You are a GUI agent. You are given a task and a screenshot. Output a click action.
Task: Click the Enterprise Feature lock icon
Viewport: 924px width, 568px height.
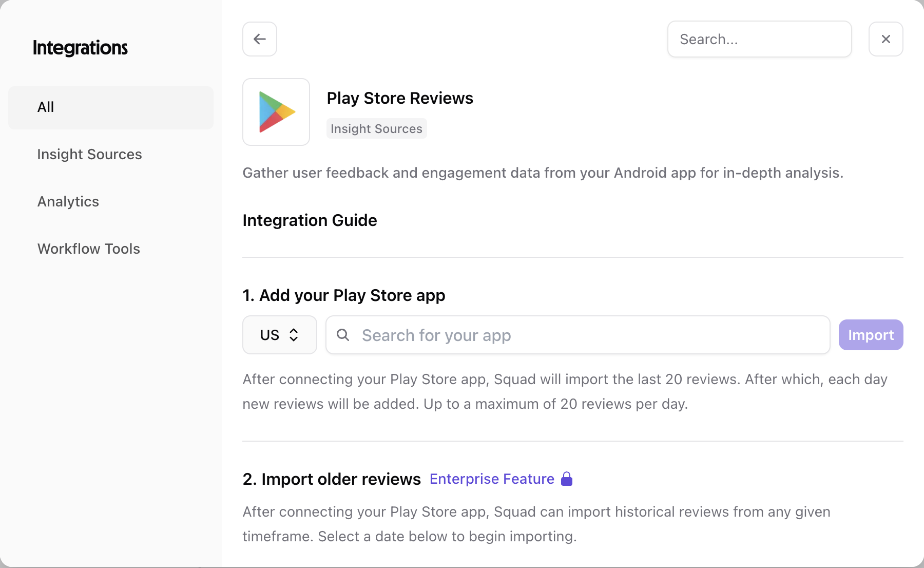pos(567,479)
